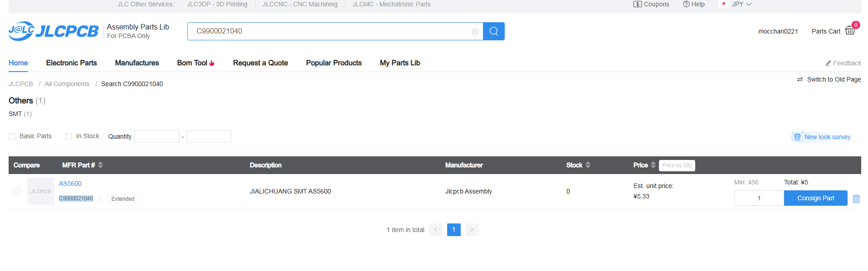868x271 pixels.
Task: Click the JLC3DP - 3D Printing link
Action: coord(217,4)
